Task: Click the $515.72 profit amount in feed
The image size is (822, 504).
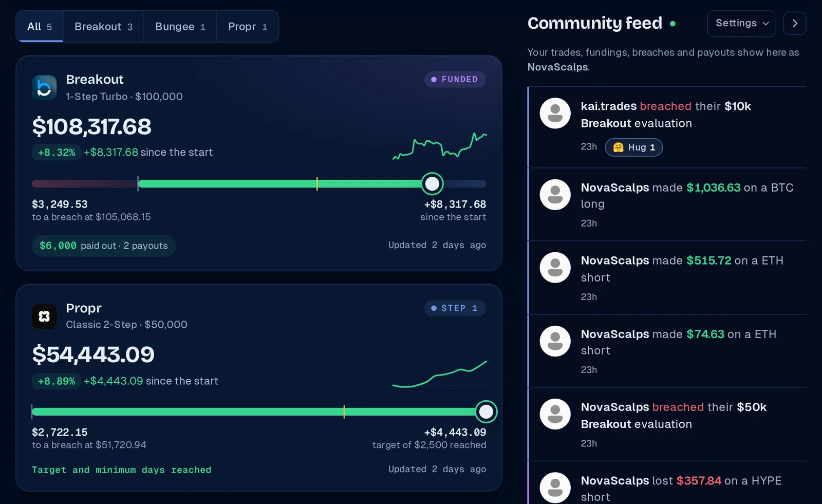Action: coord(709,261)
